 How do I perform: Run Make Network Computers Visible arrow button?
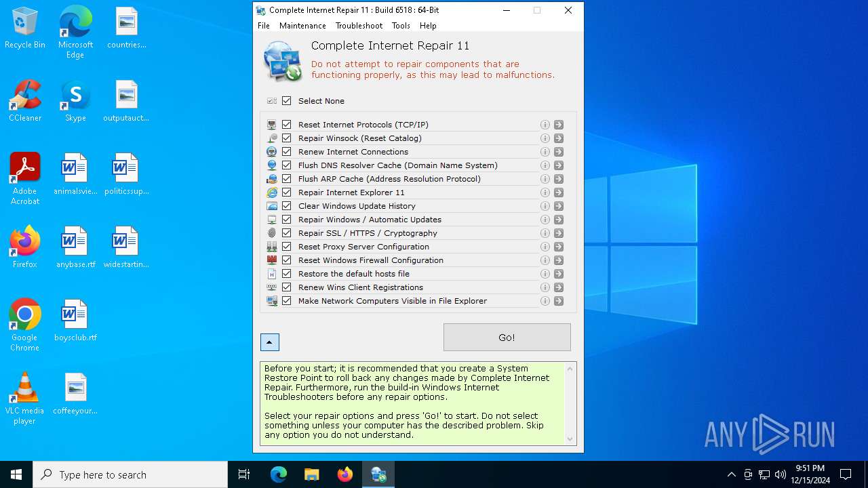coord(559,301)
